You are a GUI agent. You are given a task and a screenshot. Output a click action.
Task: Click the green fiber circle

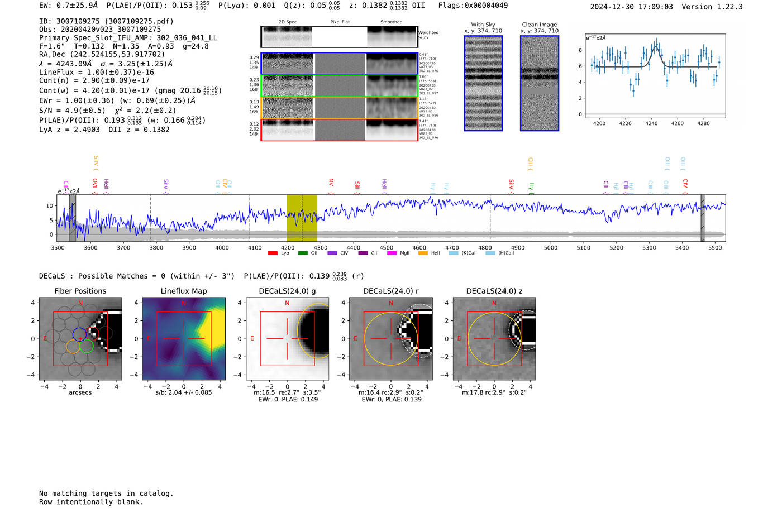(x=86, y=346)
